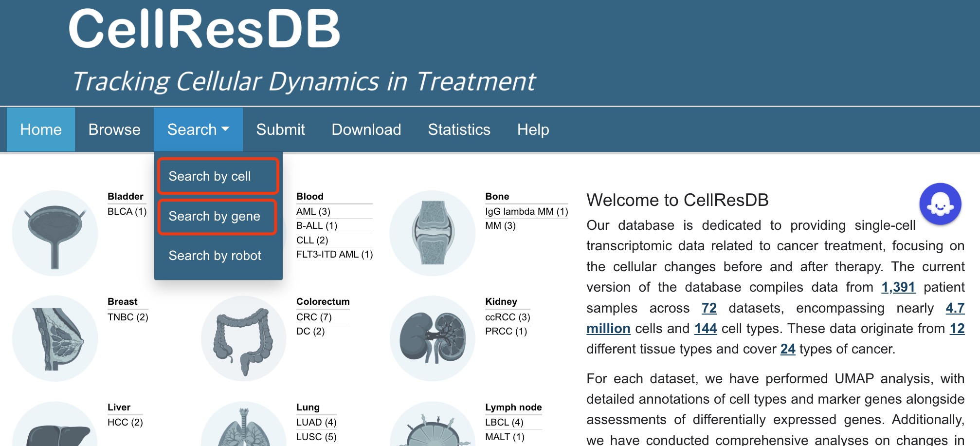Select BLCA (1) under Bladder
This screenshot has height=446, width=980.
[x=127, y=211]
